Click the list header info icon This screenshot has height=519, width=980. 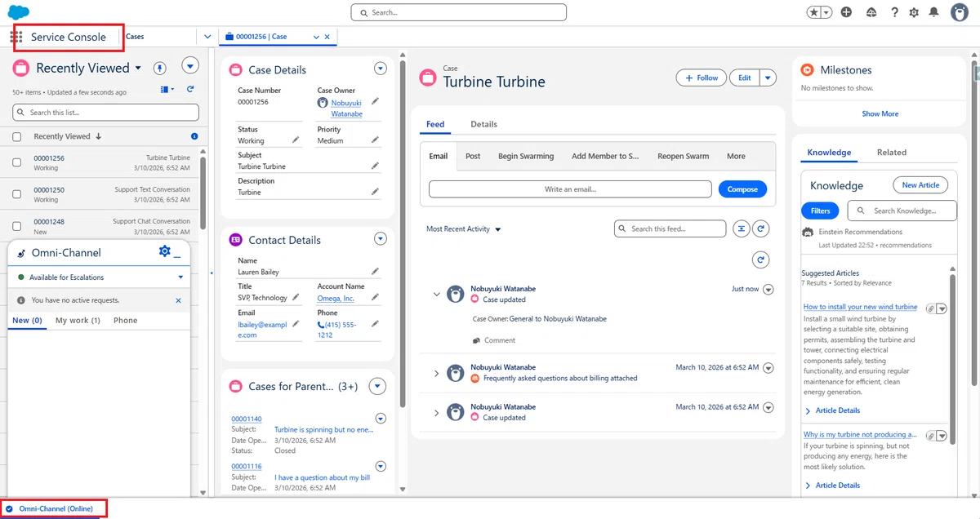coord(194,136)
